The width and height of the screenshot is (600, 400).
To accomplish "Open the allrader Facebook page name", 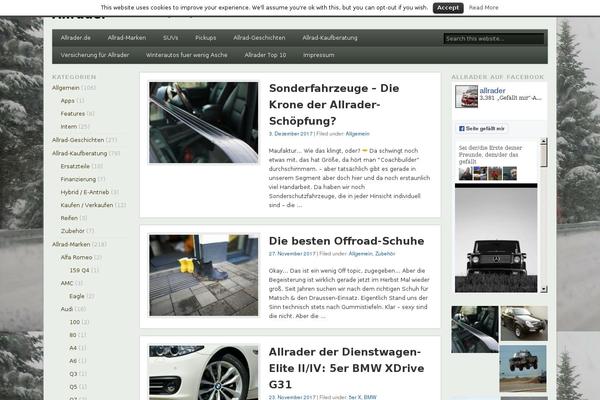I will [x=492, y=91].
